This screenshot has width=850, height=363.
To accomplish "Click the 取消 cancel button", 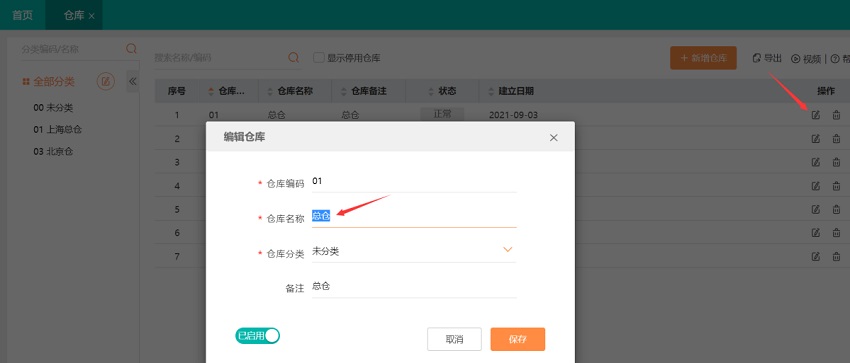I will [454, 339].
